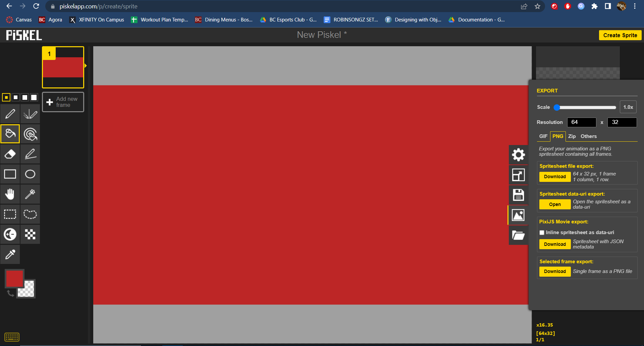The width and height of the screenshot is (644, 346).
Task: Select the Move hand tool
Action: point(10,194)
